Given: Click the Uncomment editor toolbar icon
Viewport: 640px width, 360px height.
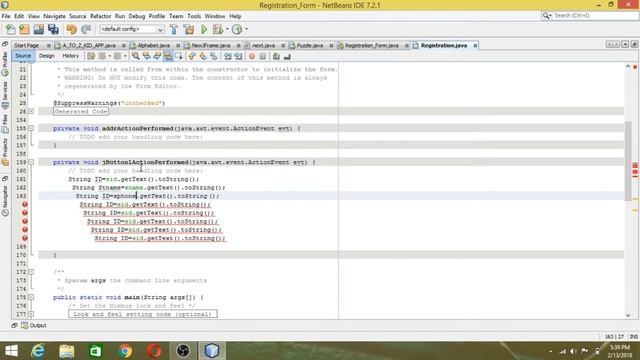Looking at the screenshot, I should 287,56.
